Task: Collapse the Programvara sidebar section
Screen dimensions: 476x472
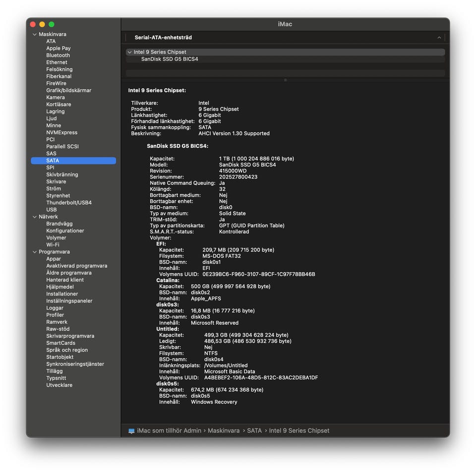Action: coord(35,252)
